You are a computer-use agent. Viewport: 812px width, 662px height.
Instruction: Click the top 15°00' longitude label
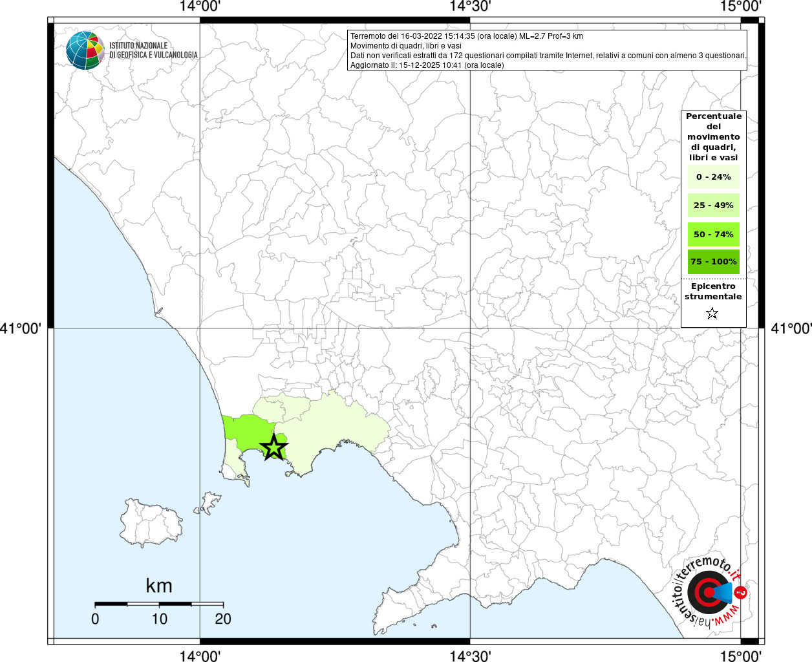coord(741,6)
